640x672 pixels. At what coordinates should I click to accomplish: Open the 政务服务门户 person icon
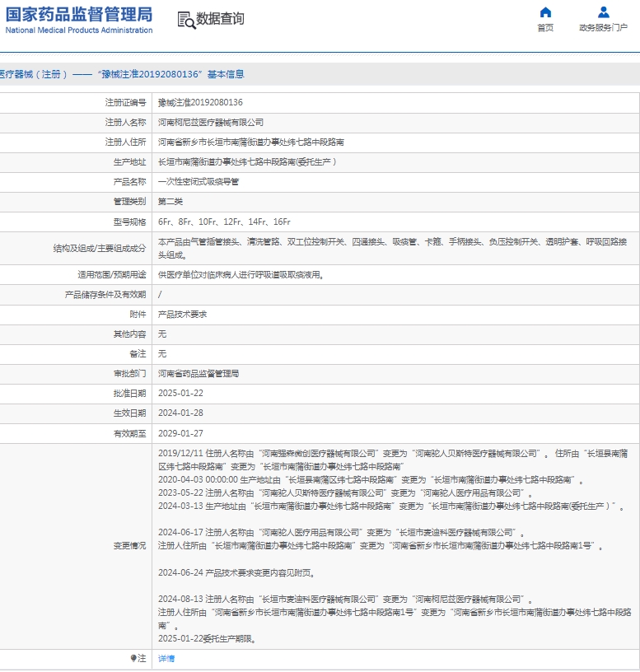[604, 12]
